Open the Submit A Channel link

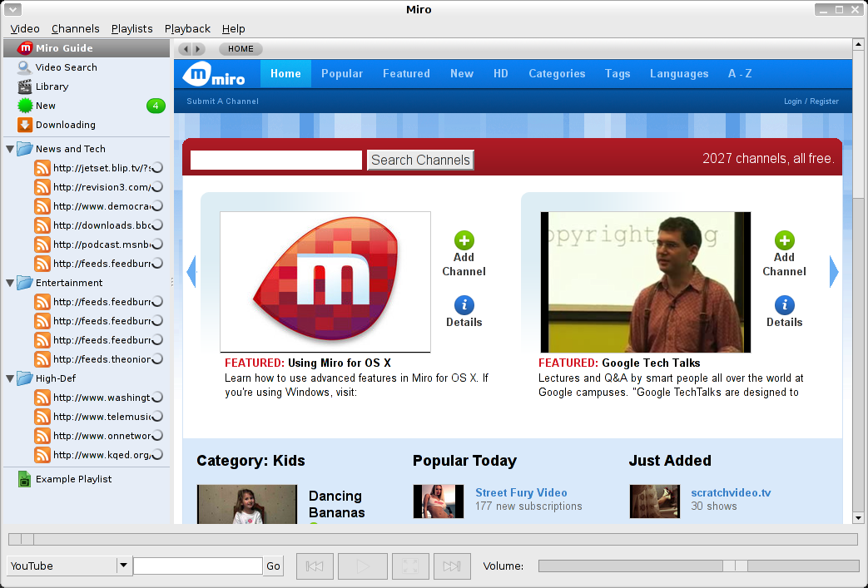(x=222, y=101)
